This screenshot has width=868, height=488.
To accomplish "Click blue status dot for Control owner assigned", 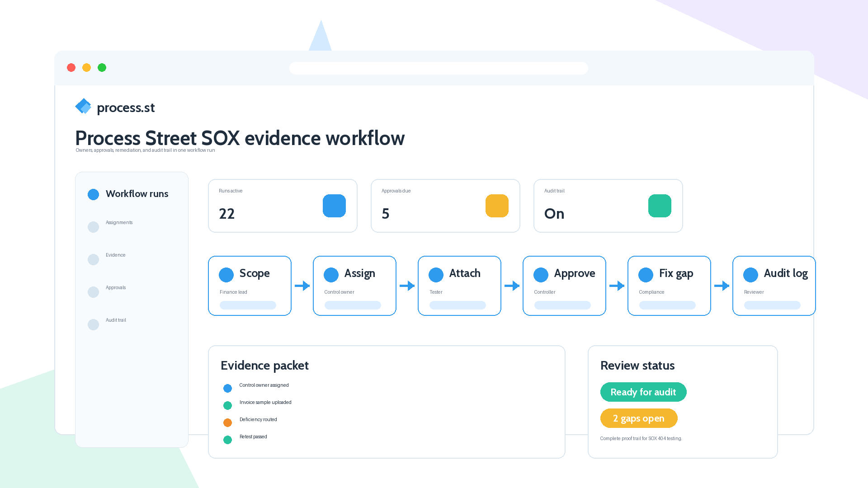I will click(x=227, y=388).
